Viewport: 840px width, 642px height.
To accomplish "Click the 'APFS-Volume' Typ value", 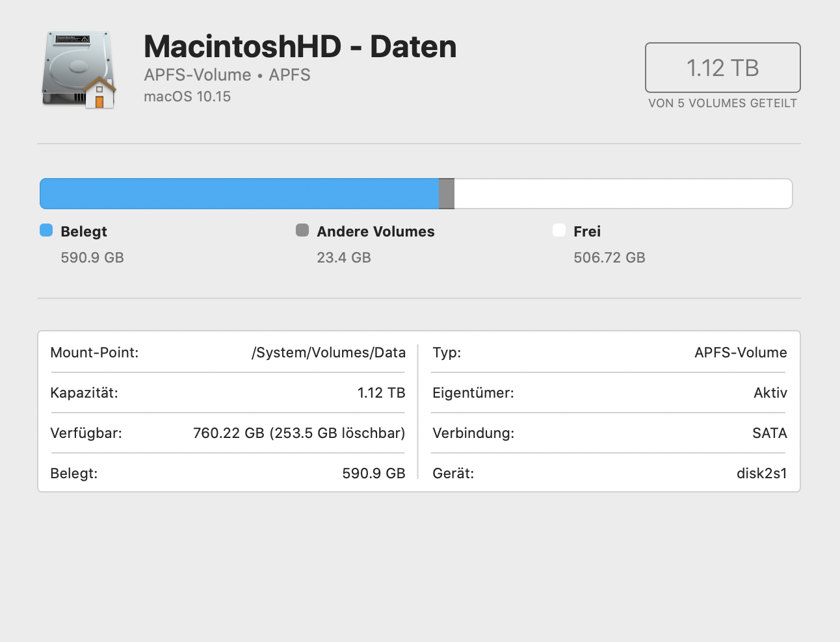I will point(741,352).
